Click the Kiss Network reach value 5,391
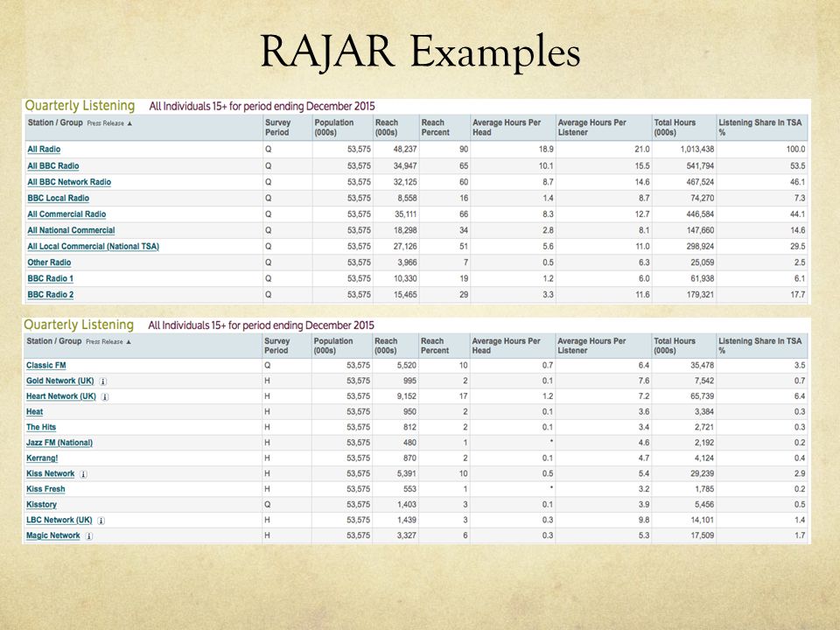 coord(407,474)
